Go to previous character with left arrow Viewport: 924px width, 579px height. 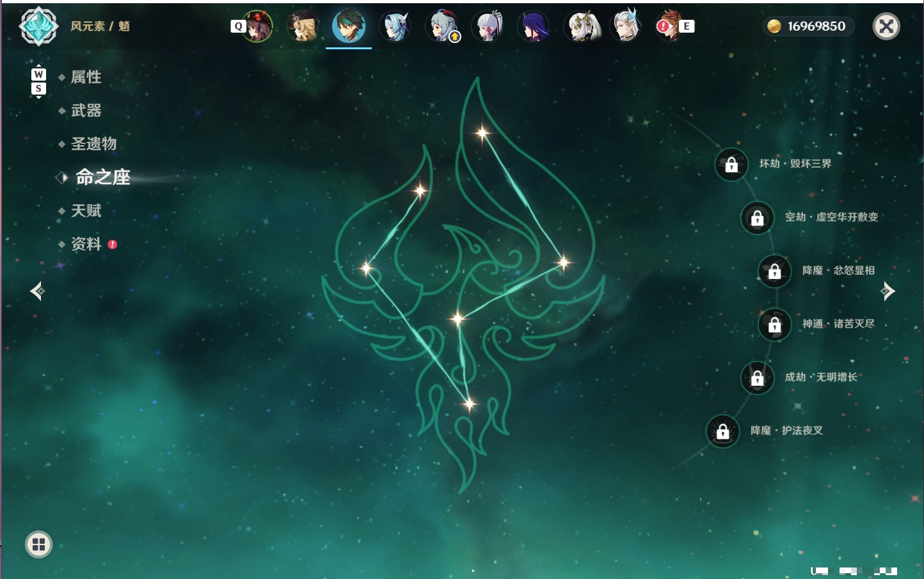pyautogui.click(x=37, y=292)
